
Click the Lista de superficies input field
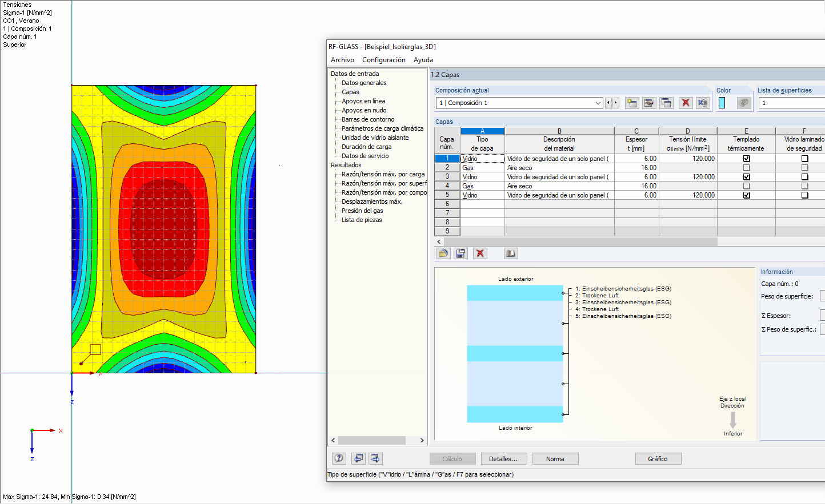[791, 103]
